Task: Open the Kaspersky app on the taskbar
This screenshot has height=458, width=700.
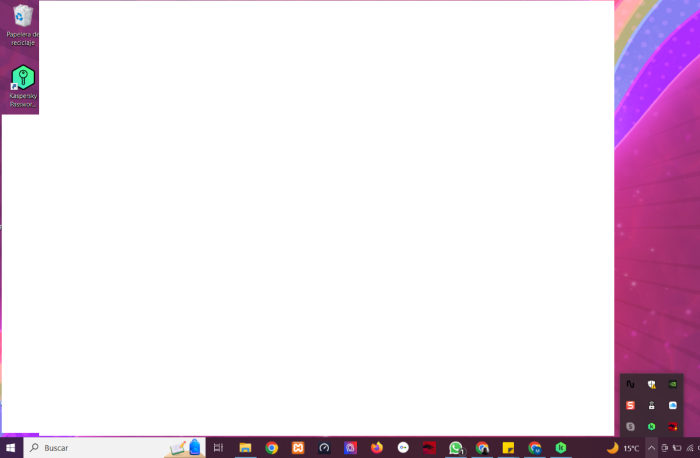Action: (x=561, y=447)
